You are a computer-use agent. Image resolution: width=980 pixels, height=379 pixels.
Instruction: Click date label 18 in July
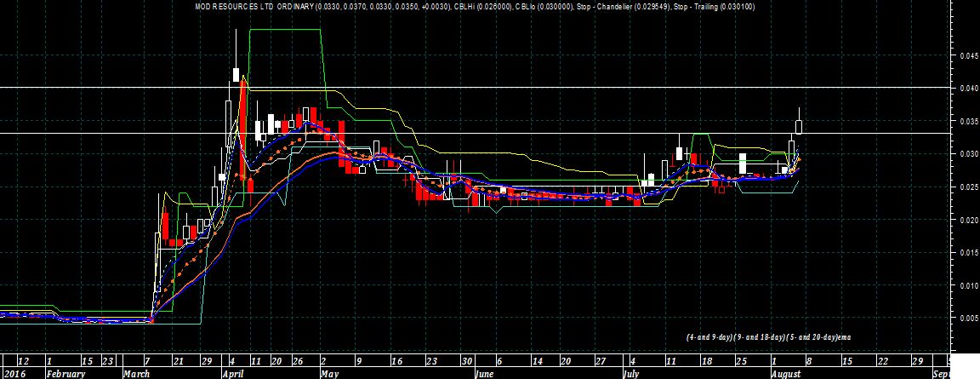(x=706, y=361)
